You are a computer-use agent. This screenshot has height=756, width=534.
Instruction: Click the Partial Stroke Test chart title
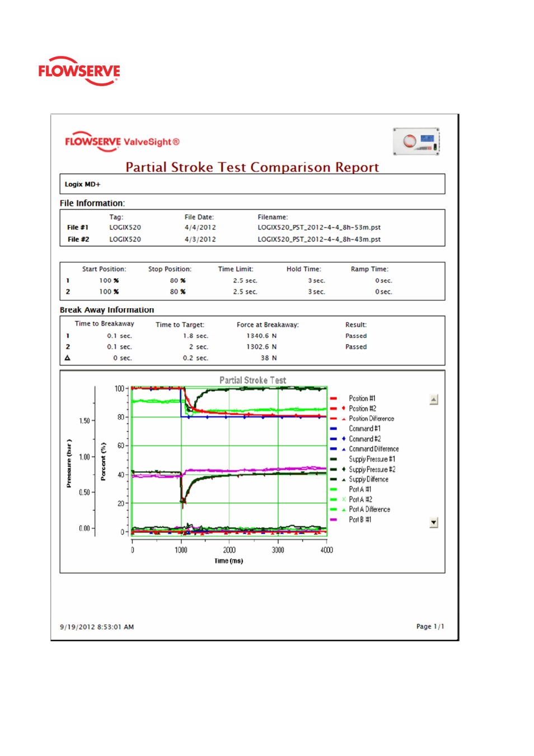point(252,380)
